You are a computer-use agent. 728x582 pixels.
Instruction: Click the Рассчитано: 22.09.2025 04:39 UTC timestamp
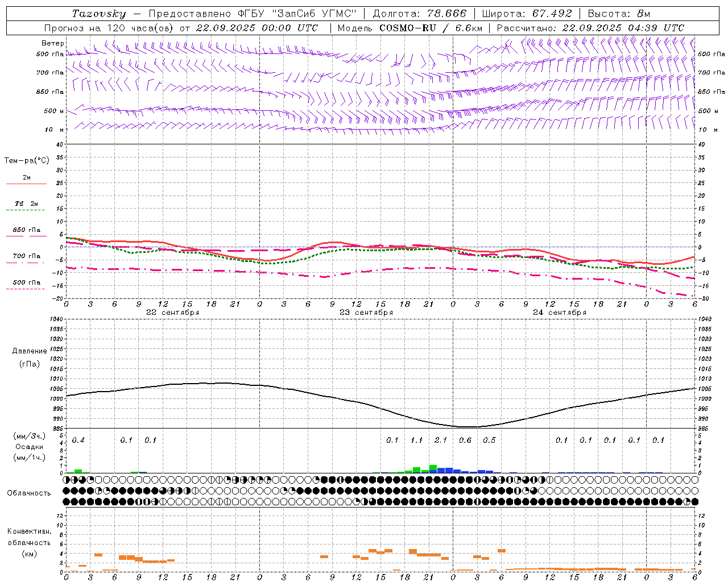tap(590, 28)
